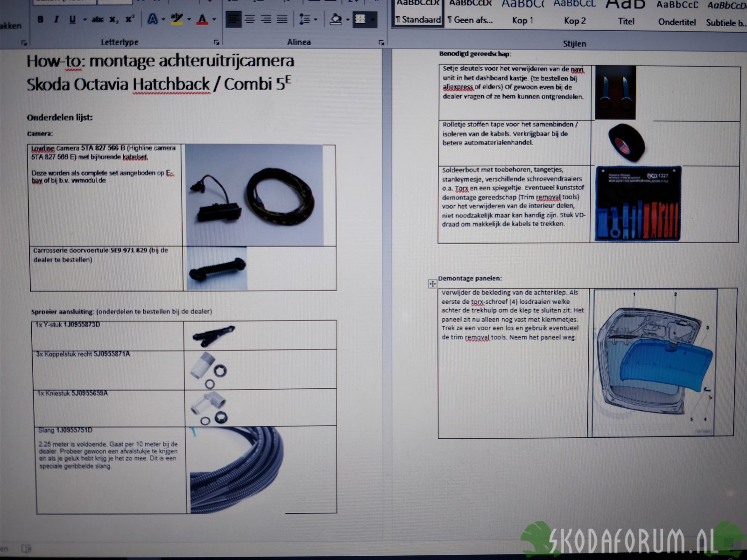Viewport: 747px width, 560px height.
Task: Apply paragraph shading with paint bucket
Action: click(x=336, y=20)
